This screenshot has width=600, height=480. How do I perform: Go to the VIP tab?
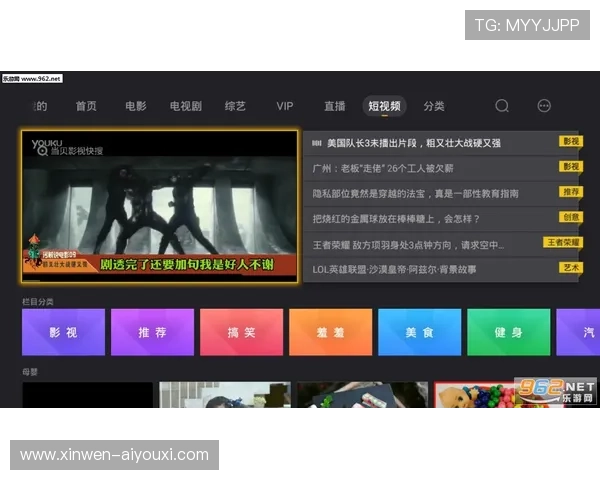(285, 106)
